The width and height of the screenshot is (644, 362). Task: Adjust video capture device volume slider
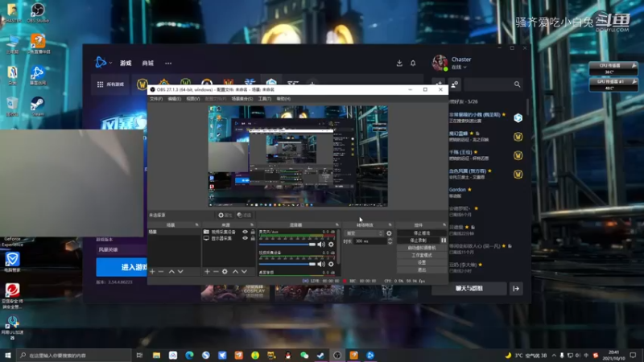click(x=287, y=265)
